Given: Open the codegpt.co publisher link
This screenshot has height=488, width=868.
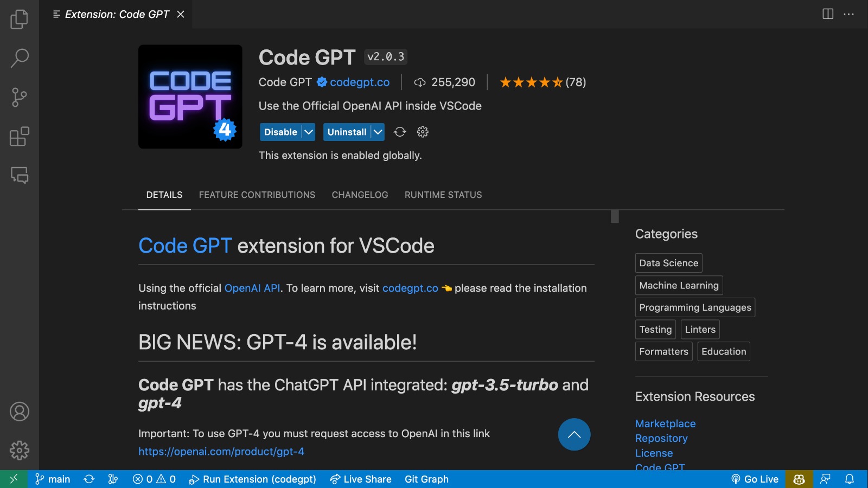Looking at the screenshot, I should (360, 82).
